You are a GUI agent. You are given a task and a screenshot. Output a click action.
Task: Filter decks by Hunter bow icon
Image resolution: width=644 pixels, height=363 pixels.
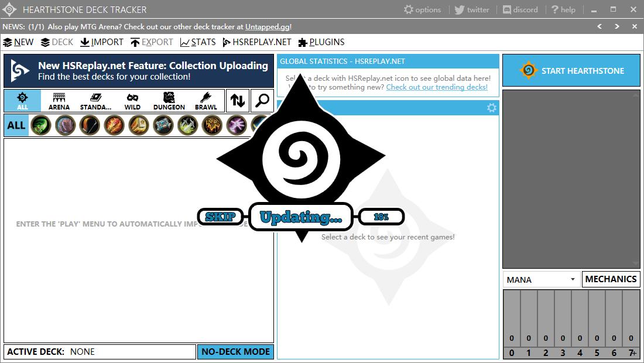(x=90, y=125)
